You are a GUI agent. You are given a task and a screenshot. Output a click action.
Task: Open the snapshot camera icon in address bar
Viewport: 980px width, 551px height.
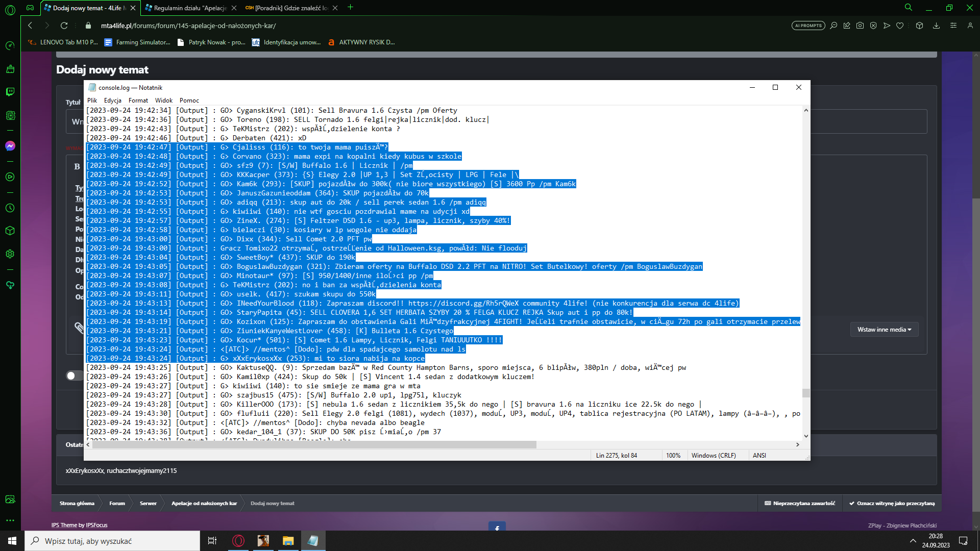[860, 26]
